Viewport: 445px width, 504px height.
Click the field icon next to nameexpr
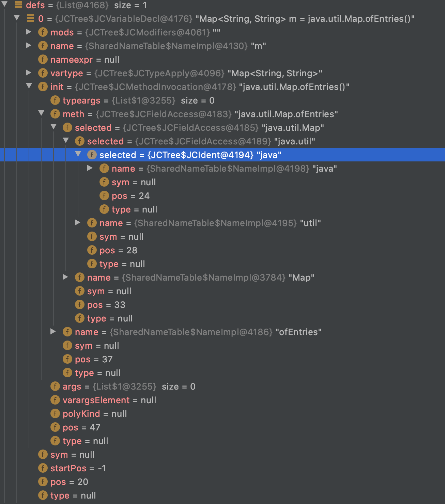43,59
